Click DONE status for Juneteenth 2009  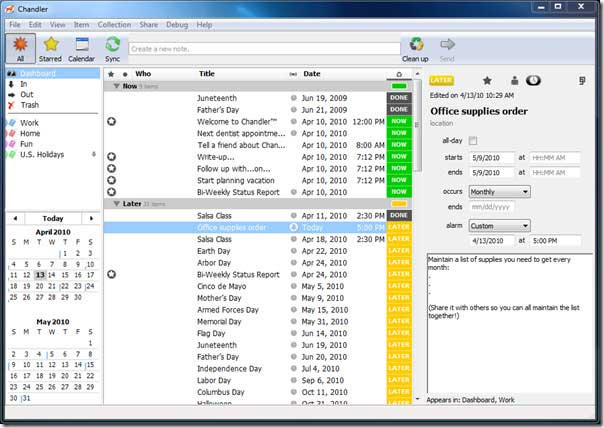pyautogui.click(x=399, y=98)
